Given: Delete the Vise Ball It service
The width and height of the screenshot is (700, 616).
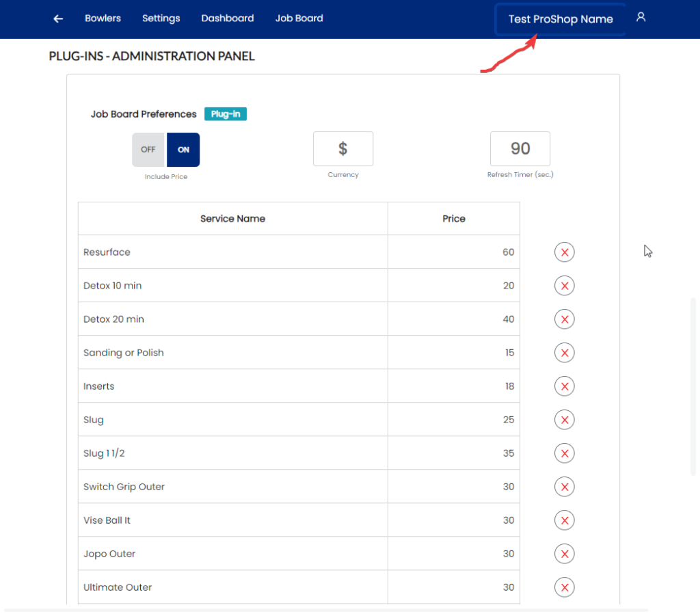Looking at the screenshot, I should click(x=564, y=520).
